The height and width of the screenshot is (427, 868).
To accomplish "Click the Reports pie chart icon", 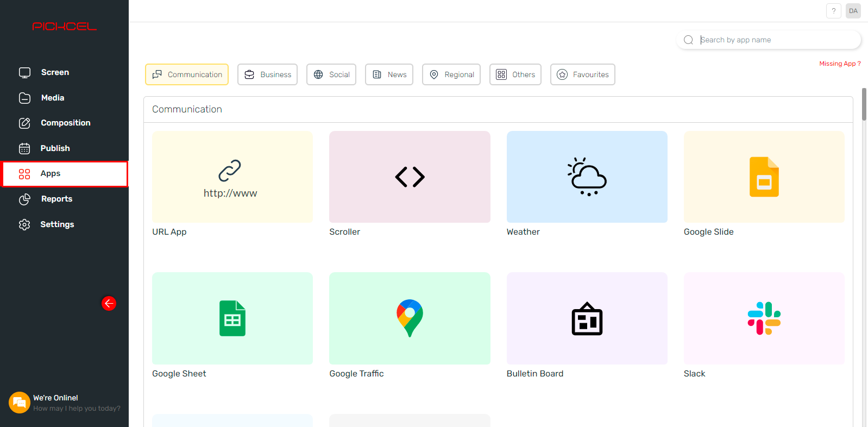I will pyautogui.click(x=24, y=199).
